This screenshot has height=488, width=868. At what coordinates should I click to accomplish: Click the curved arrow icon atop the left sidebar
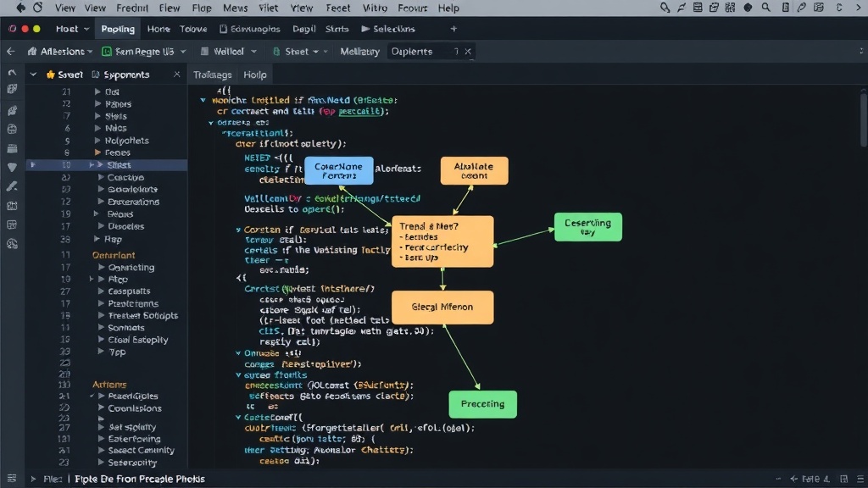(x=12, y=73)
